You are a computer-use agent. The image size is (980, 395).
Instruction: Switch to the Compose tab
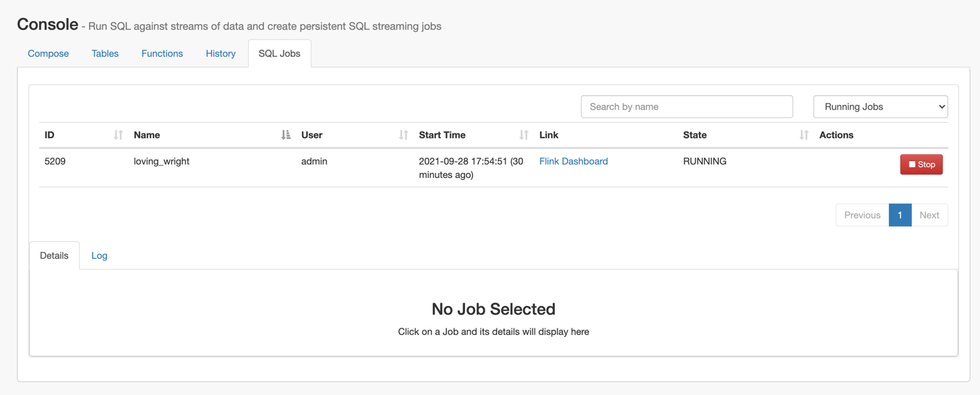(49, 53)
